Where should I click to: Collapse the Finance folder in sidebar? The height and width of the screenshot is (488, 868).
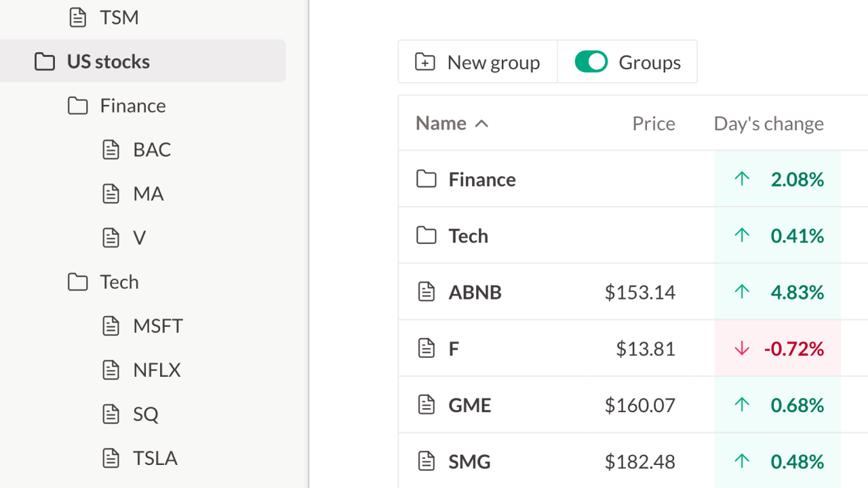coord(78,106)
